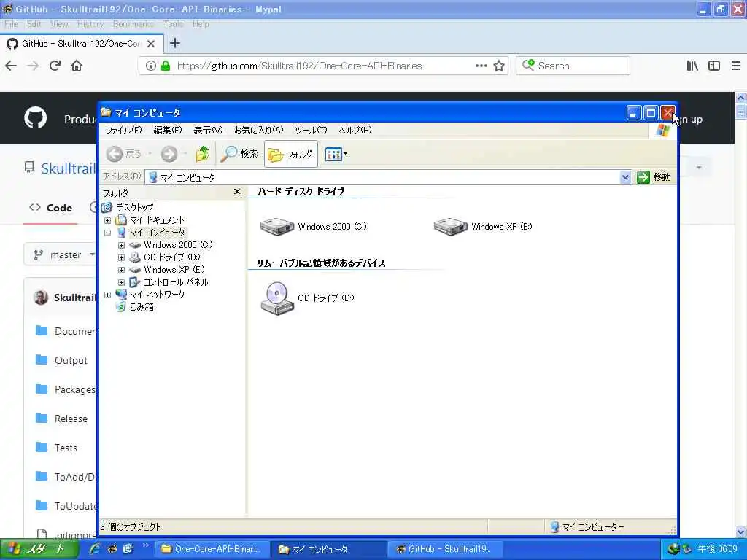Click the Go (移動) button
747x560 pixels.
click(x=654, y=177)
